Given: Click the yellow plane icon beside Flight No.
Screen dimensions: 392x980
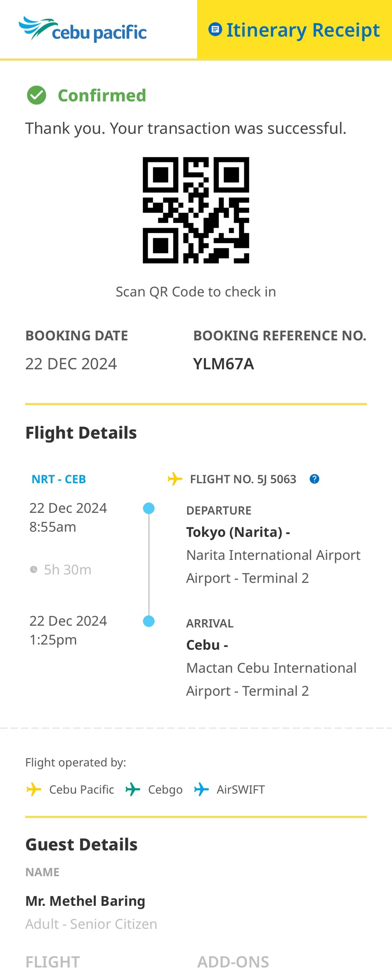Looking at the screenshot, I should click(x=175, y=479).
